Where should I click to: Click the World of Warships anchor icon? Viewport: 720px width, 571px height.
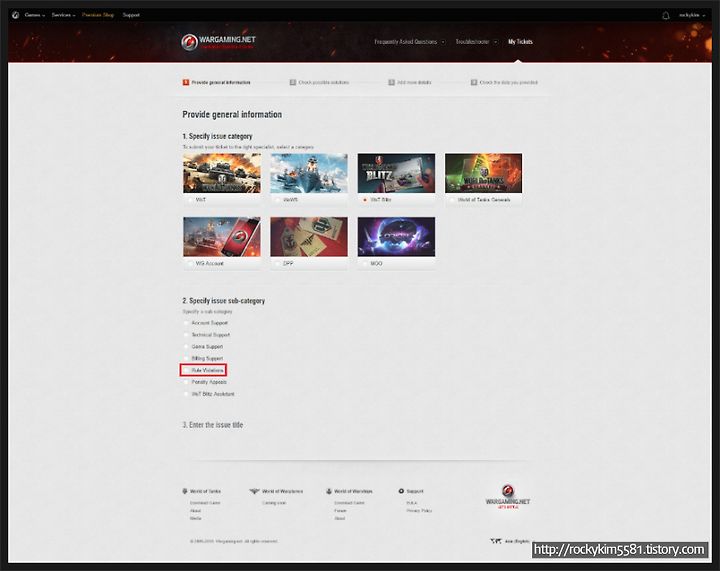[329, 491]
